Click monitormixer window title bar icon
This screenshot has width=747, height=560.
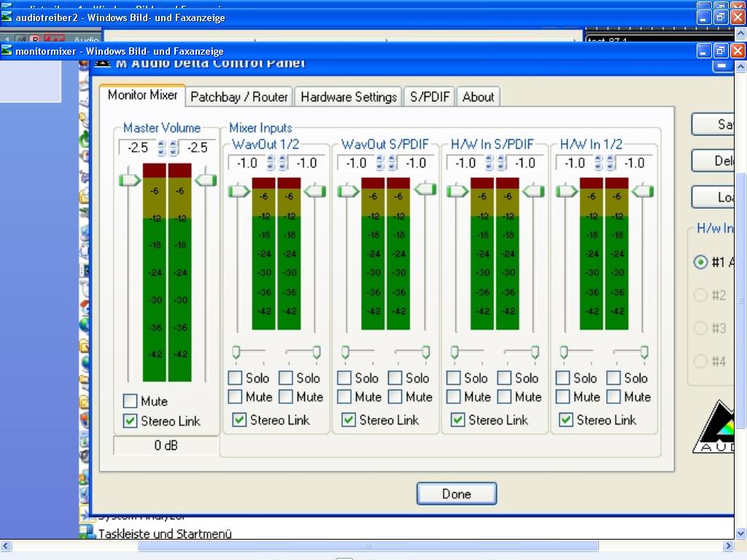click(x=7, y=50)
